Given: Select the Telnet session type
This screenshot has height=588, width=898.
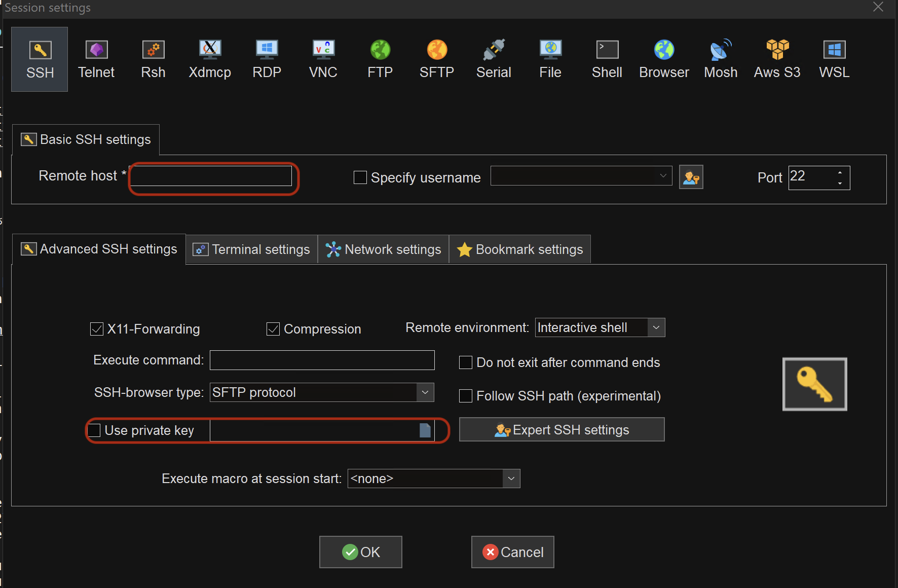Looking at the screenshot, I should [96, 58].
